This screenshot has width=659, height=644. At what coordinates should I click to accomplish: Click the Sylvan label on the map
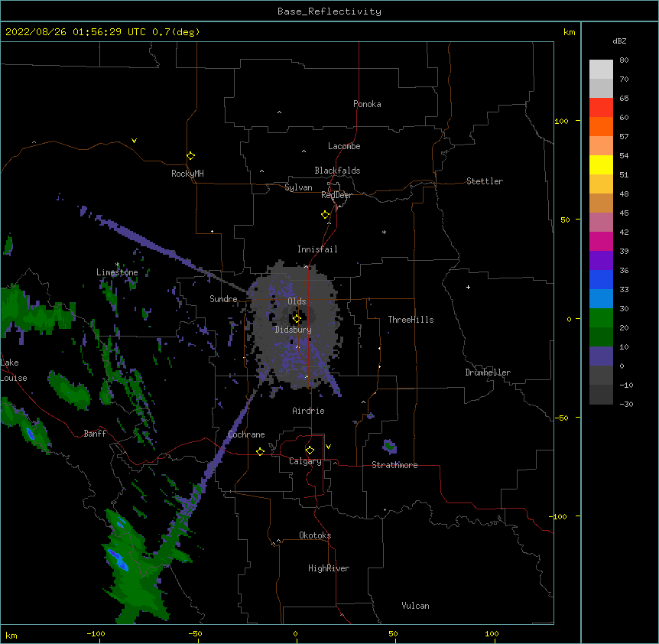pyautogui.click(x=298, y=187)
